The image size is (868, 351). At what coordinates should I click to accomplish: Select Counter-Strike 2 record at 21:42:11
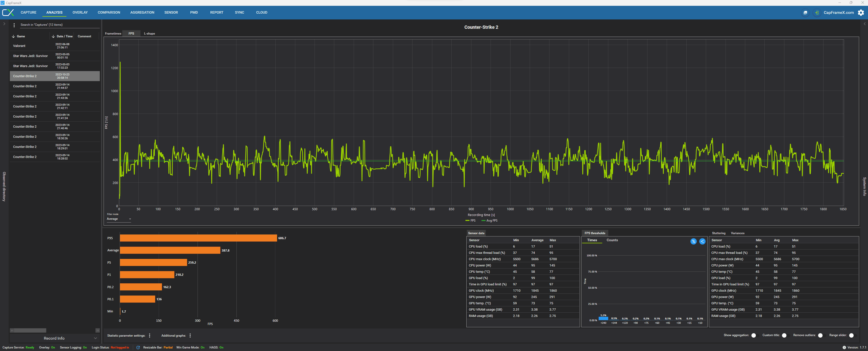[55, 106]
